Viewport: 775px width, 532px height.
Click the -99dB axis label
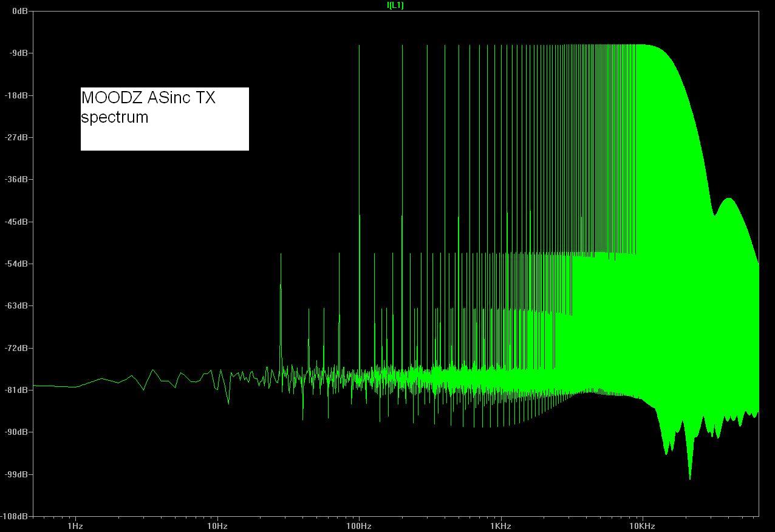pyautogui.click(x=16, y=474)
